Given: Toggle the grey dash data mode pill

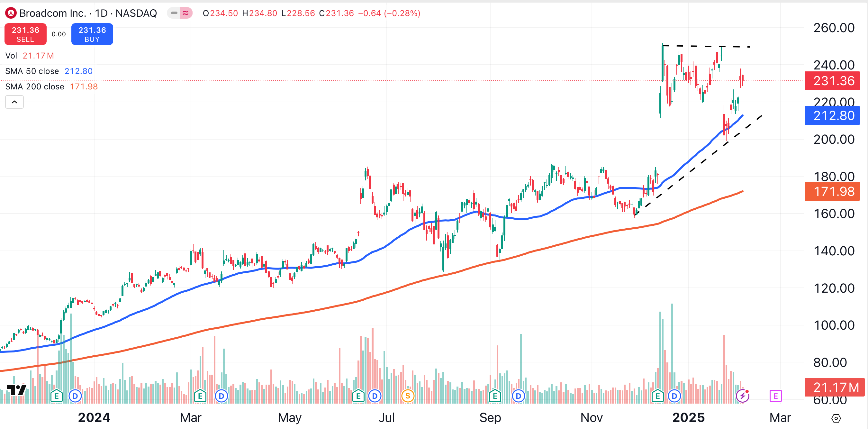Looking at the screenshot, I should point(174,13).
